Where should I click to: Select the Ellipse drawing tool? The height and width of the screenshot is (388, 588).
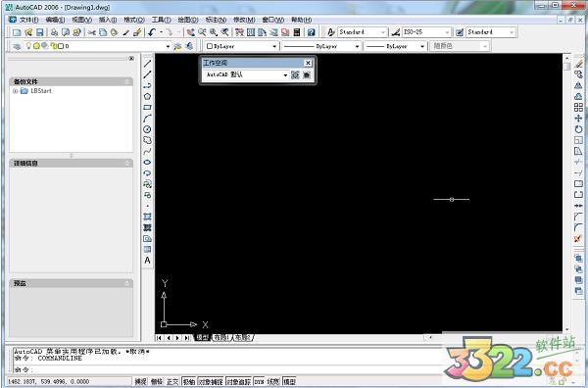pos(147,162)
